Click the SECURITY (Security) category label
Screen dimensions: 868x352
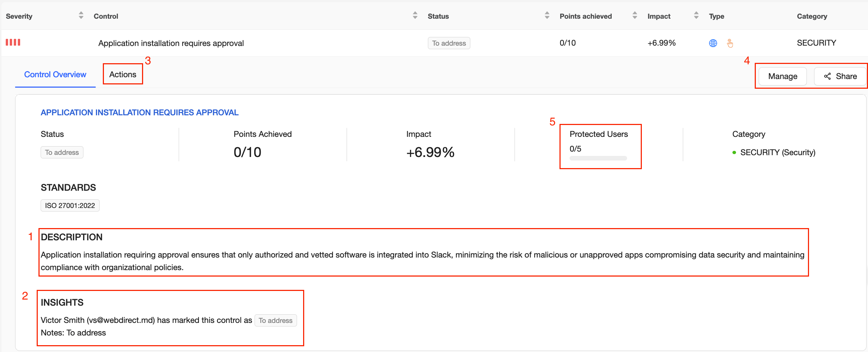pyautogui.click(x=777, y=152)
